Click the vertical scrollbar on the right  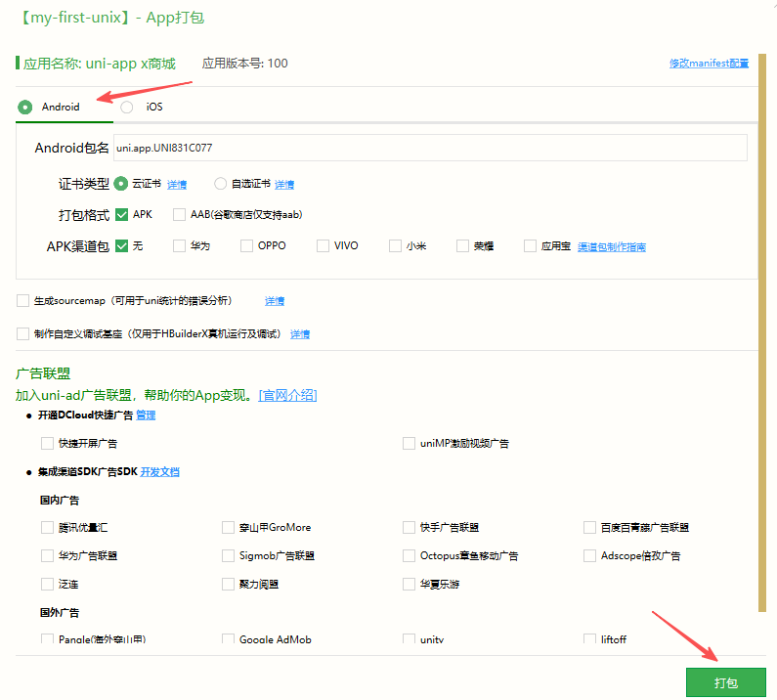pyautogui.click(x=762, y=333)
